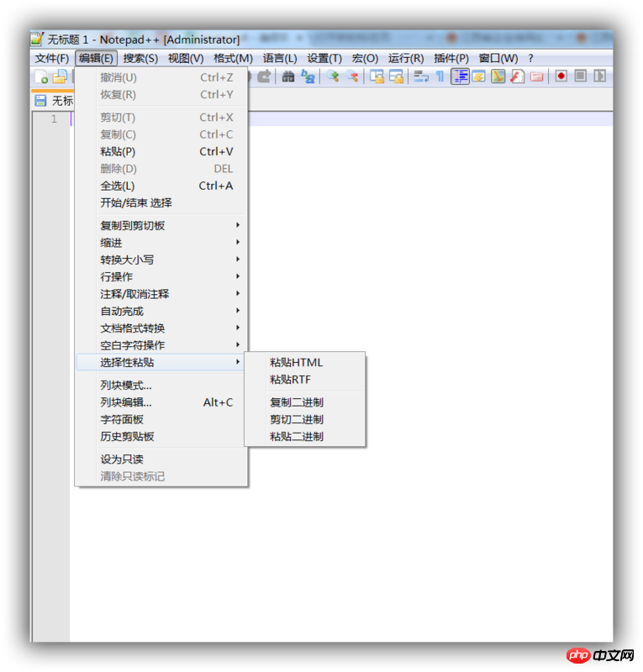
Task: Open the 格式(M) menu
Action: [x=233, y=58]
